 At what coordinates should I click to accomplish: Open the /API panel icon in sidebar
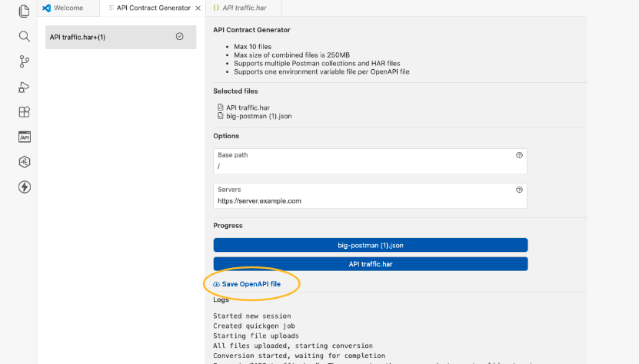coord(24,137)
